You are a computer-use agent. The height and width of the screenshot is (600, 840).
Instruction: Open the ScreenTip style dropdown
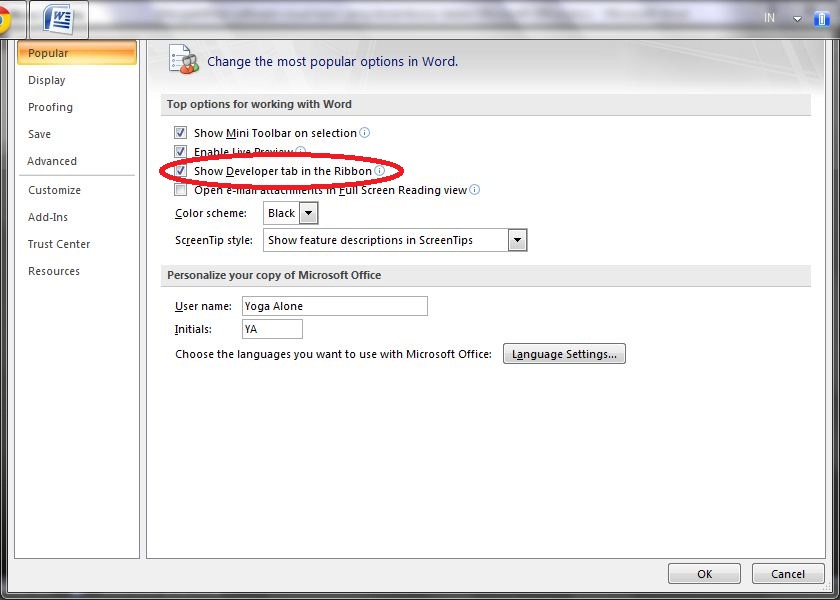(x=518, y=240)
